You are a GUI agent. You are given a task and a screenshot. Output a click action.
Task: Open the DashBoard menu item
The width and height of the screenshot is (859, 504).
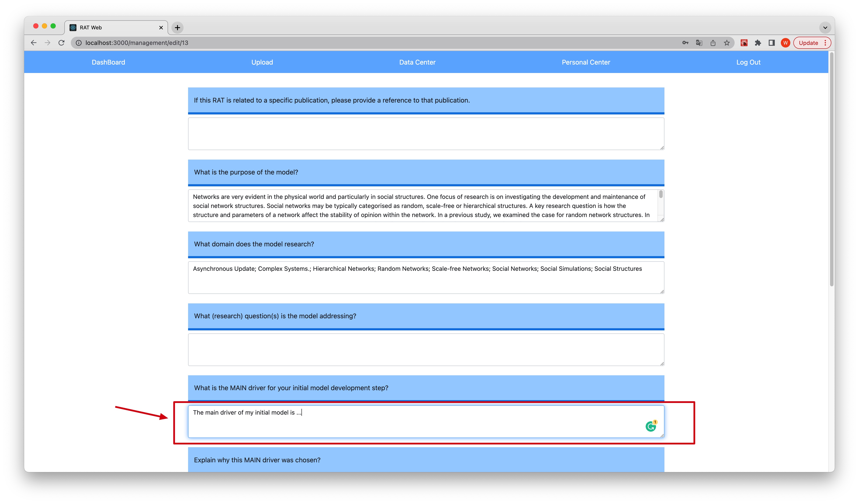point(108,62)
